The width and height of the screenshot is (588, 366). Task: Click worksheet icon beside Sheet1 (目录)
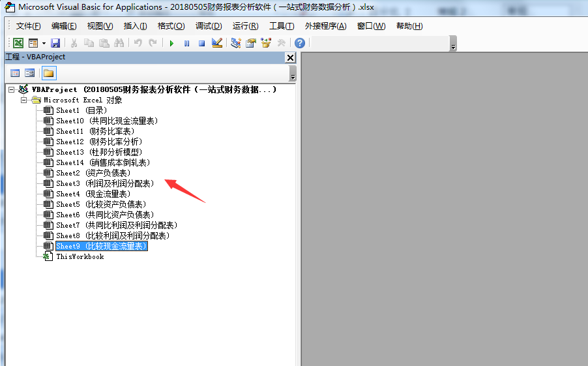pyautogui.click(x=48, y=110)
